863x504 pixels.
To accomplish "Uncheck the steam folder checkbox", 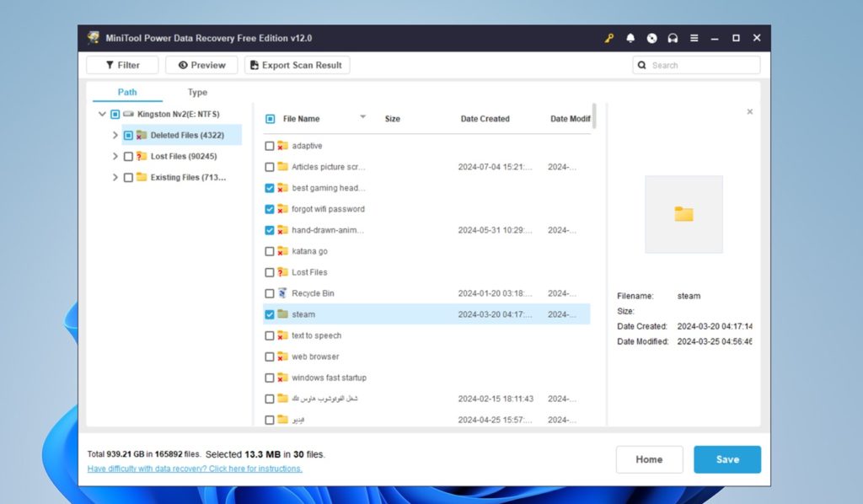I will point(270,314).
